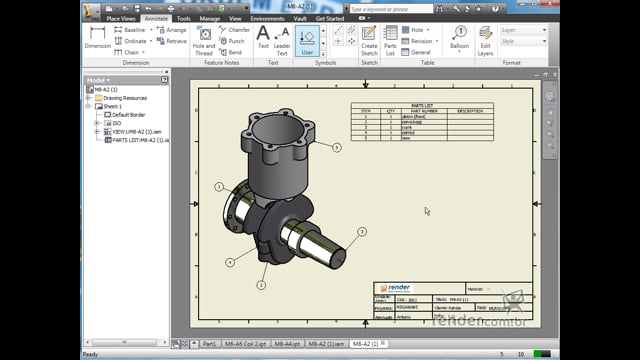
Task: Click the binoculars search icon
Action: pyautogui.click(x=439, y=8)
